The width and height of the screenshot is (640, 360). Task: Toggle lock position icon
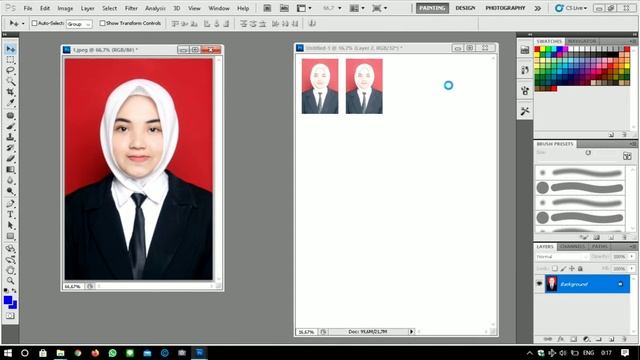[572, 269]
